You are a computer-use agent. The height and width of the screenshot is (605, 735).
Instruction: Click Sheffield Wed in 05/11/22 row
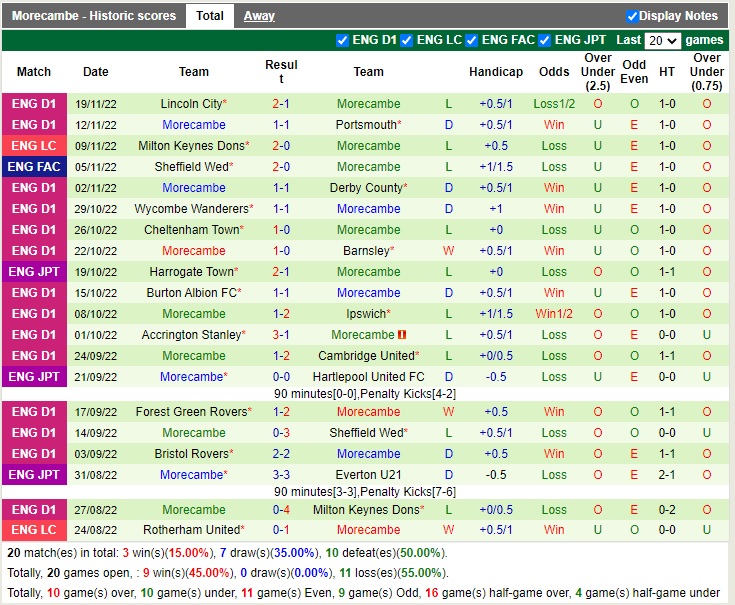(191, 167)
